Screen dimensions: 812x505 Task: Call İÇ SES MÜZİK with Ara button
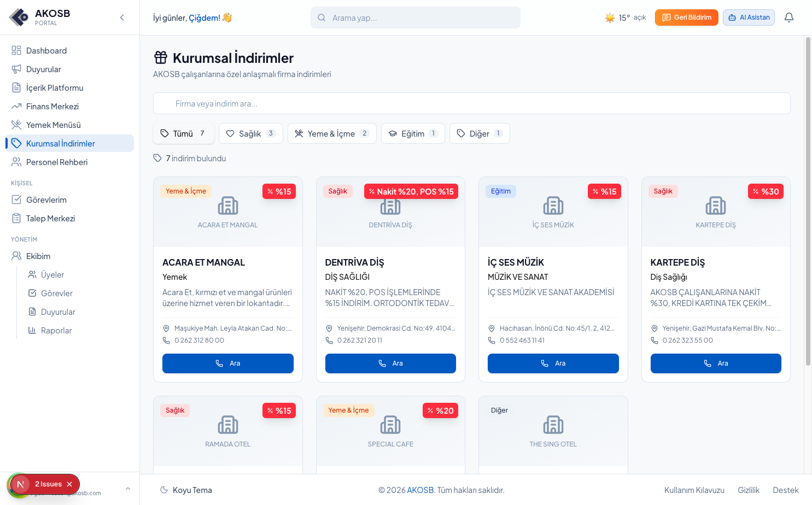pyautogui.click(x=553, y=363)
